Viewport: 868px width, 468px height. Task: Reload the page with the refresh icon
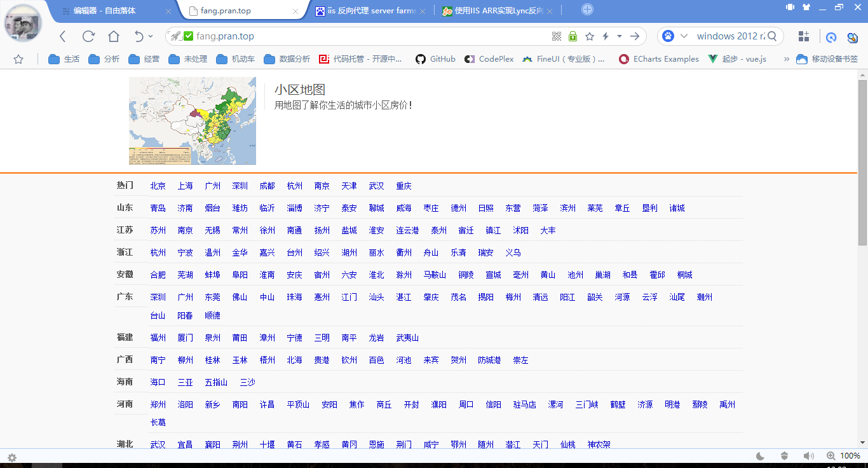[88, 36]
